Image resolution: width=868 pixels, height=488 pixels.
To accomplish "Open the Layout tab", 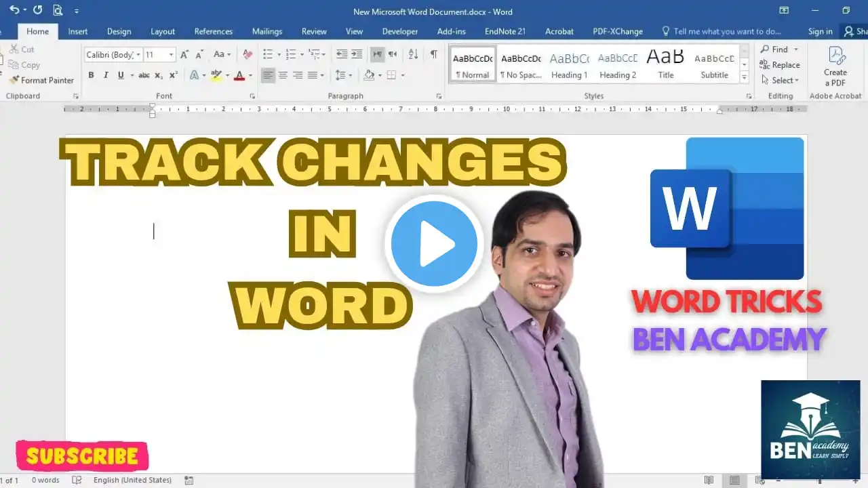I will point(162,31).
